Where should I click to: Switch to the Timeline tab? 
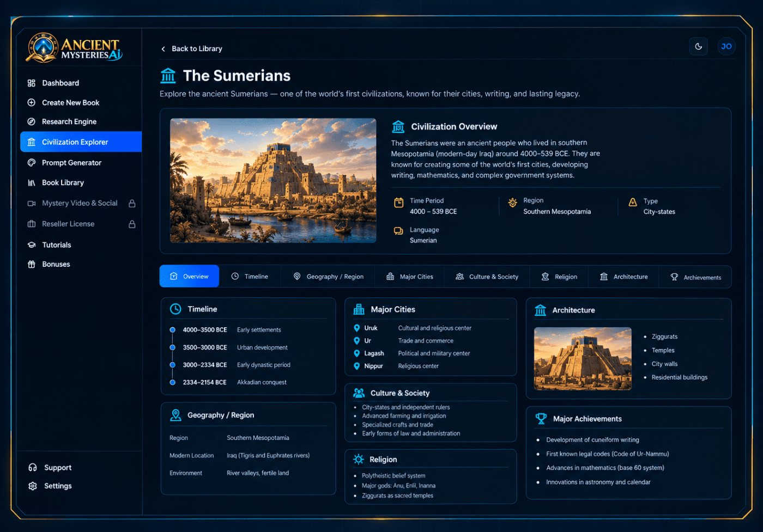pyautogui.click(x=250, y=277)
